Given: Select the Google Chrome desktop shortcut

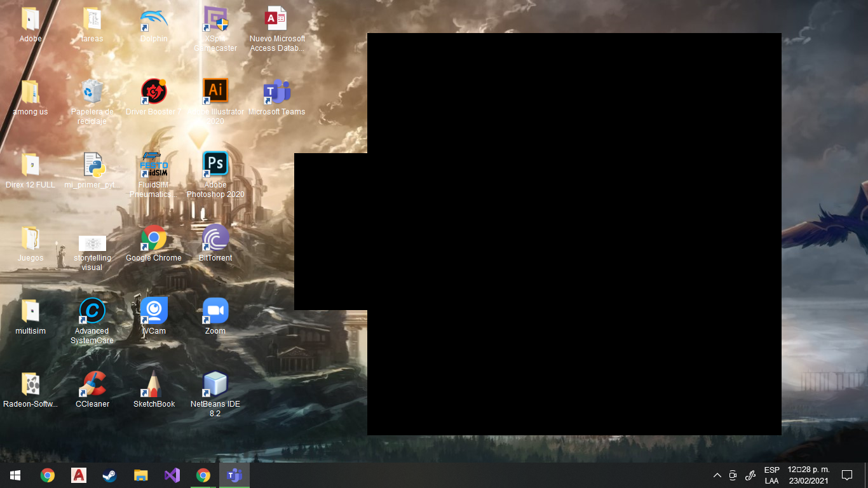Looking at the screenshot, I should [x=154, y=245].
